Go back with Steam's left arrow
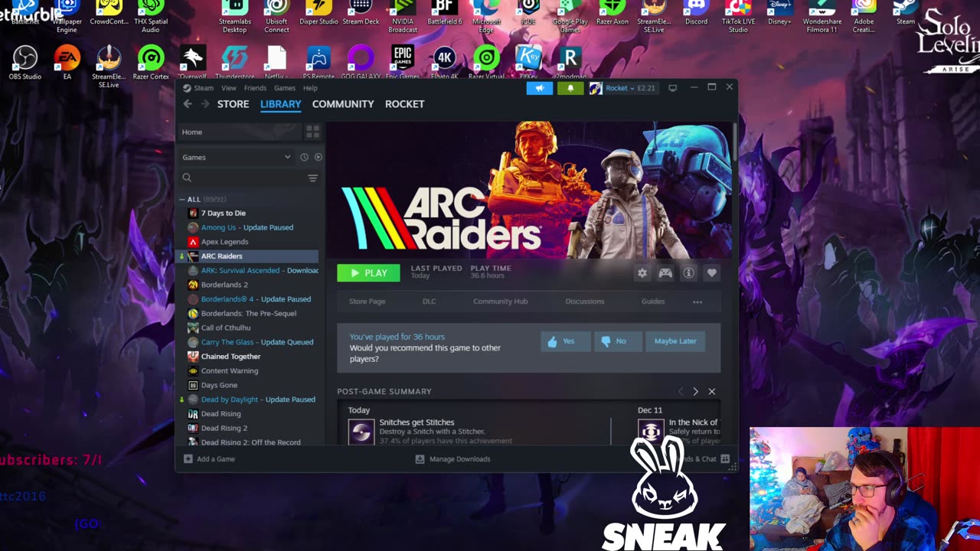Screen dimensions: 980x551 (x=188, y=104)
